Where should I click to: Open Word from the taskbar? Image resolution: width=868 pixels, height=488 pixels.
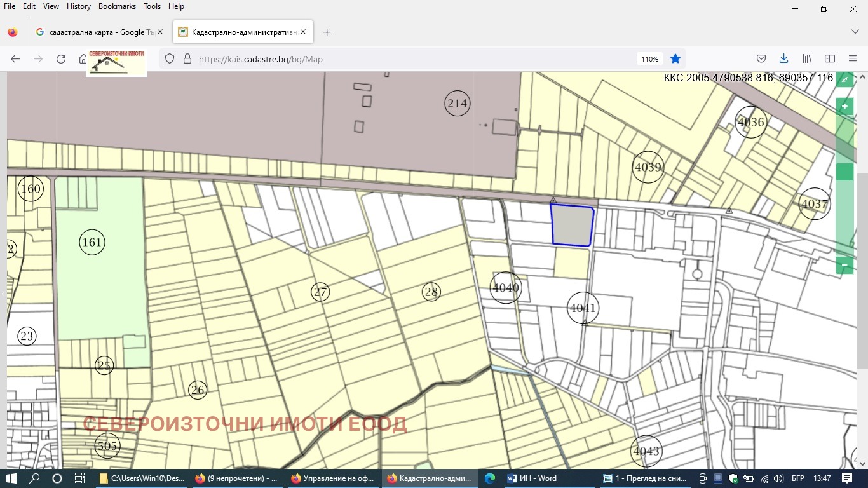(x=532, y=478)
